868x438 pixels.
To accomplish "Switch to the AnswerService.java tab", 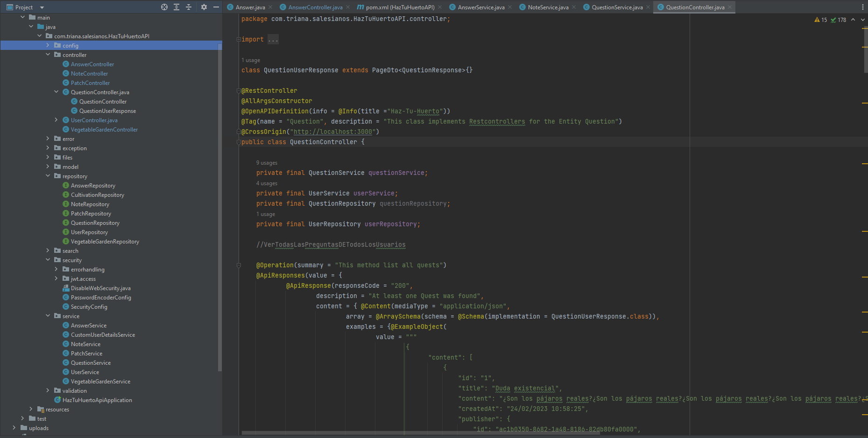I will coord(480,7).
